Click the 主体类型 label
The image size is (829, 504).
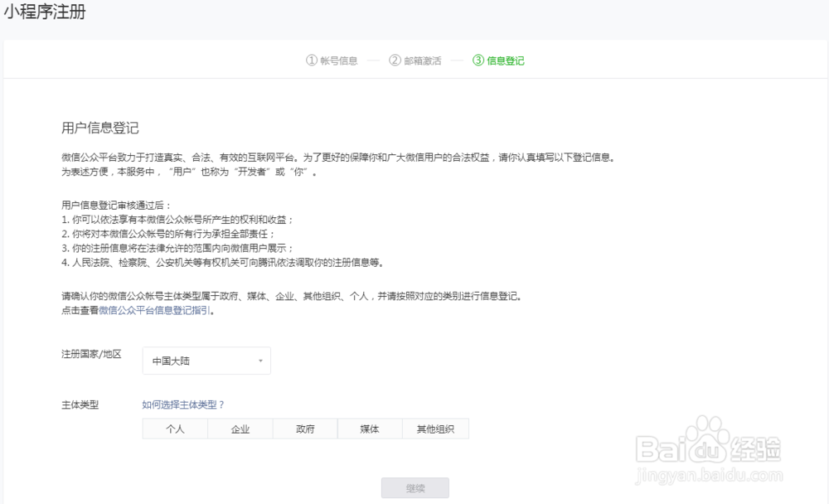click(x=80, y=405)
